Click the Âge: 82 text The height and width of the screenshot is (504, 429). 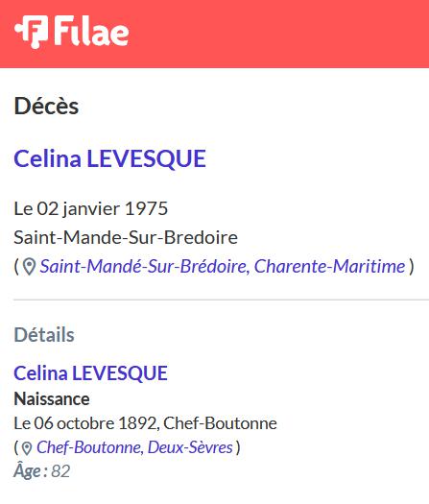42,471
